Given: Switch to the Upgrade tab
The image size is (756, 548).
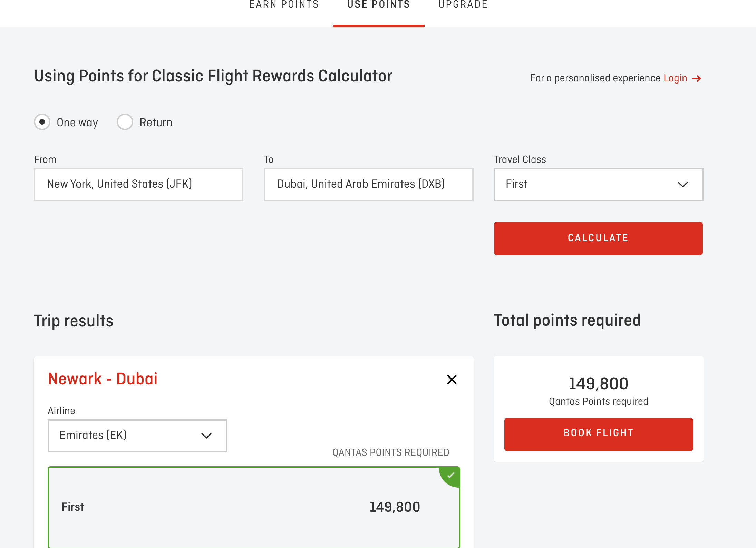Looking at the screenshot, I should (x=463, y=5).
